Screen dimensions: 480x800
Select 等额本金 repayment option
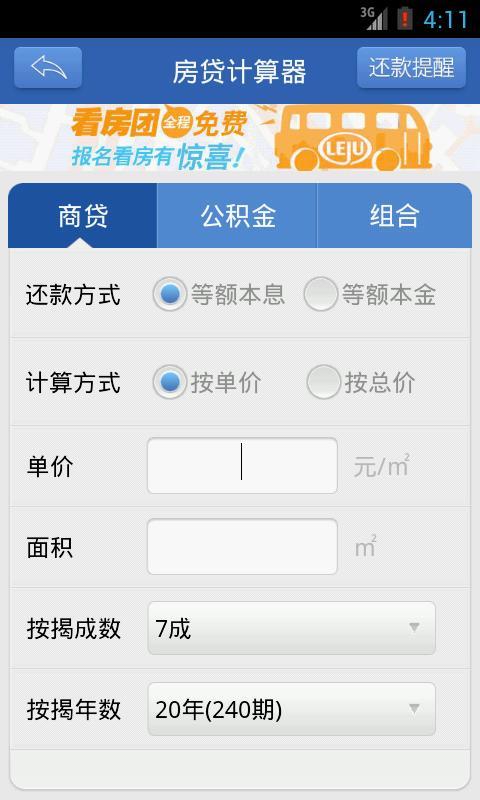[370, 294]
